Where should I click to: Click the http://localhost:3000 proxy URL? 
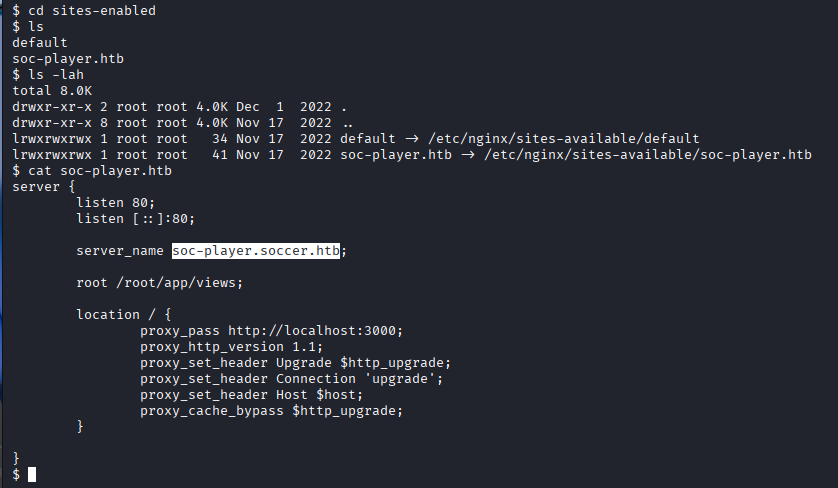tap(318, 330)
